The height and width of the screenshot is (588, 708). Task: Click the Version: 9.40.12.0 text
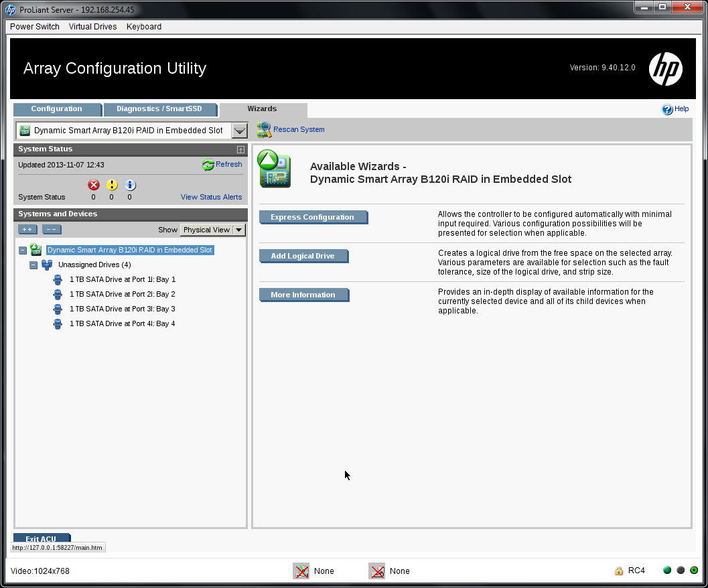(x=602, y=68)
